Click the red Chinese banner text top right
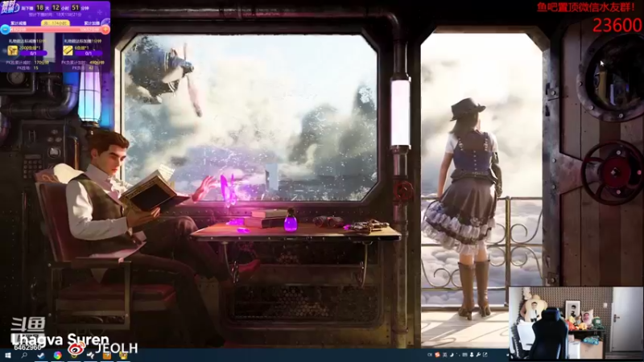This screenshot has height=362, width=644. pyautogui.click(x=586, y=7)
